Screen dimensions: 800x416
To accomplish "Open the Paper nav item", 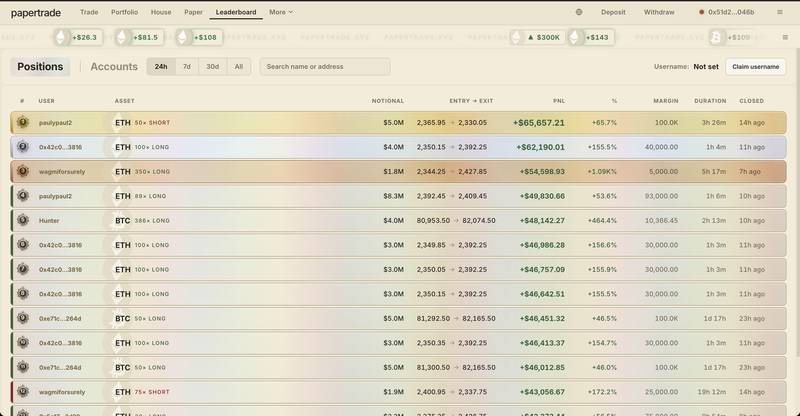I will coord(193,12).
